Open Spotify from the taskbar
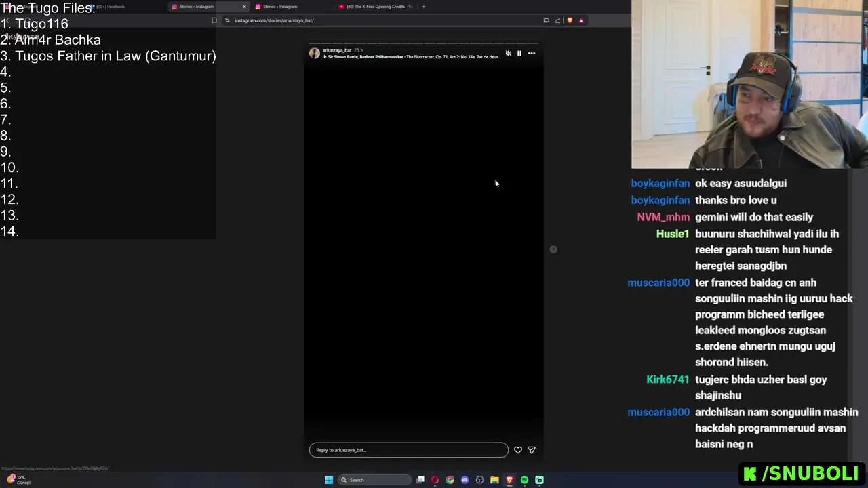The width and height of the screenshot is (868, 488). coord(524,480)
